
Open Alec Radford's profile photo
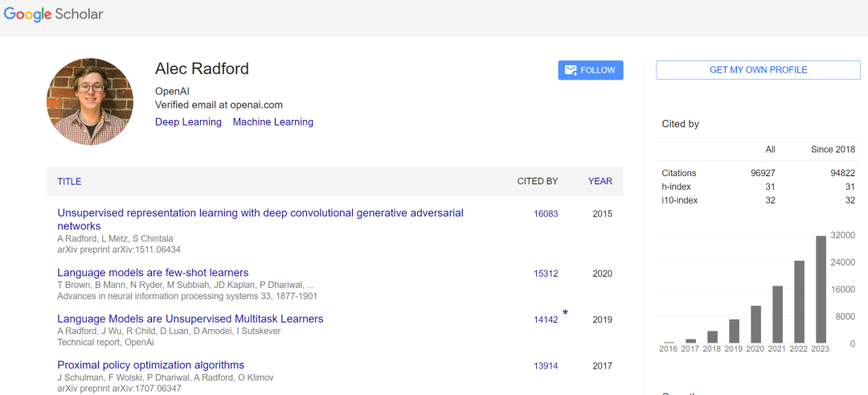click(x=90, y=102)
